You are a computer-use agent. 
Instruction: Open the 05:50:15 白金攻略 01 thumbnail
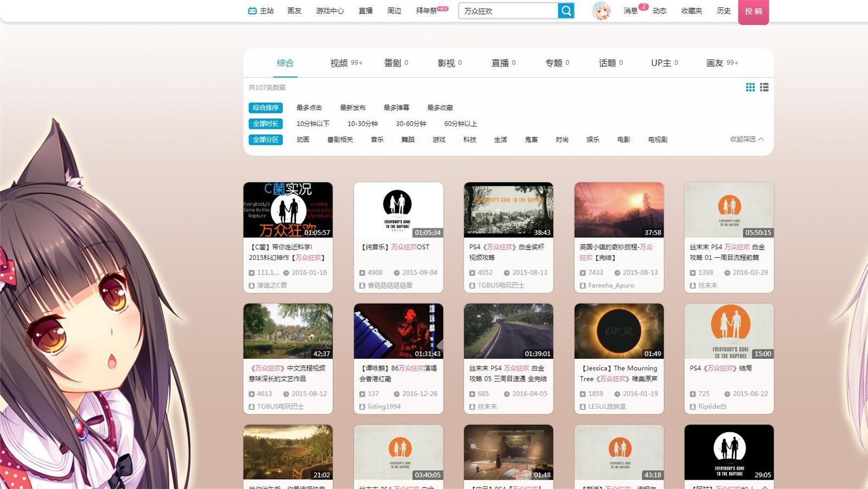coord(729,210)
